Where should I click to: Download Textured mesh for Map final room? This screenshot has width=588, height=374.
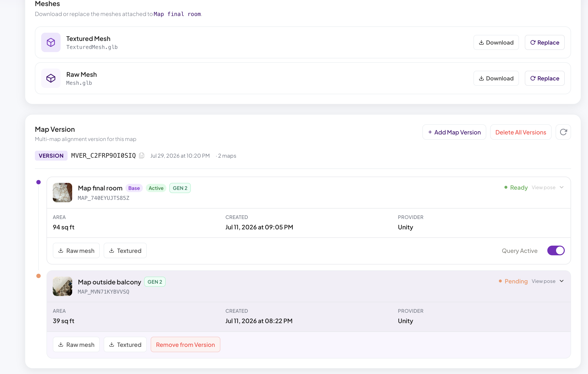point(125,250)
